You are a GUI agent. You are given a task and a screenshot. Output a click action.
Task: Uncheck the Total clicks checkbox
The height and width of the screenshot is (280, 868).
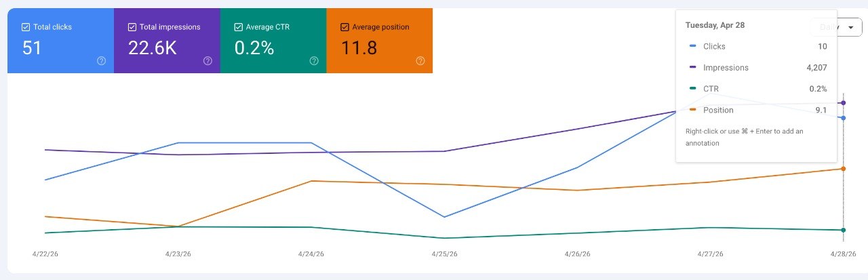(26, 27)
